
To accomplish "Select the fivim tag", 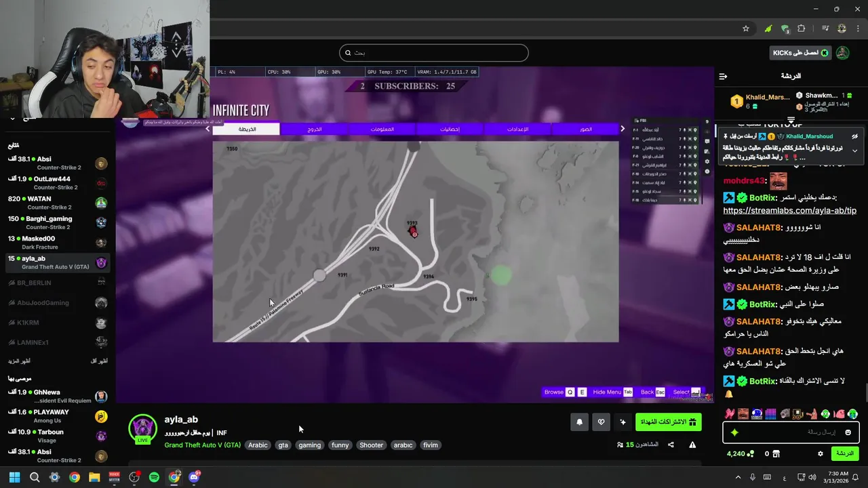I will pos(430,445).
